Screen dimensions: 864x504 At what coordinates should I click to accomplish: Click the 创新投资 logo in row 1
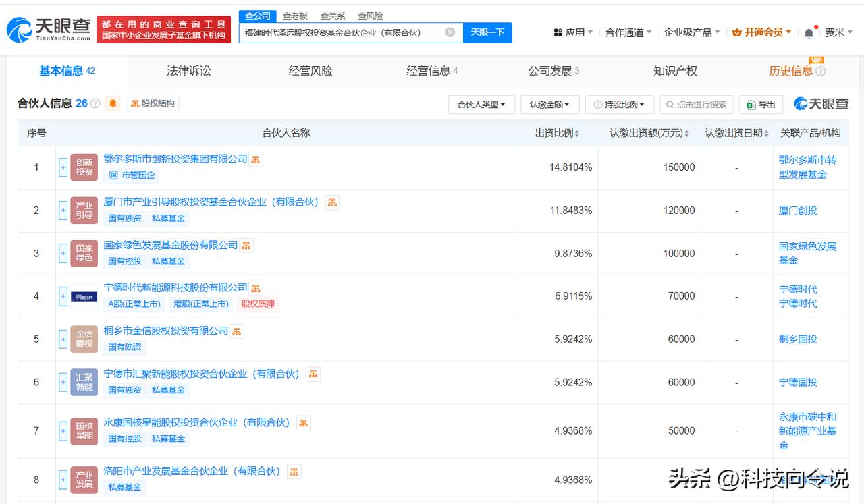pos(84,167)
